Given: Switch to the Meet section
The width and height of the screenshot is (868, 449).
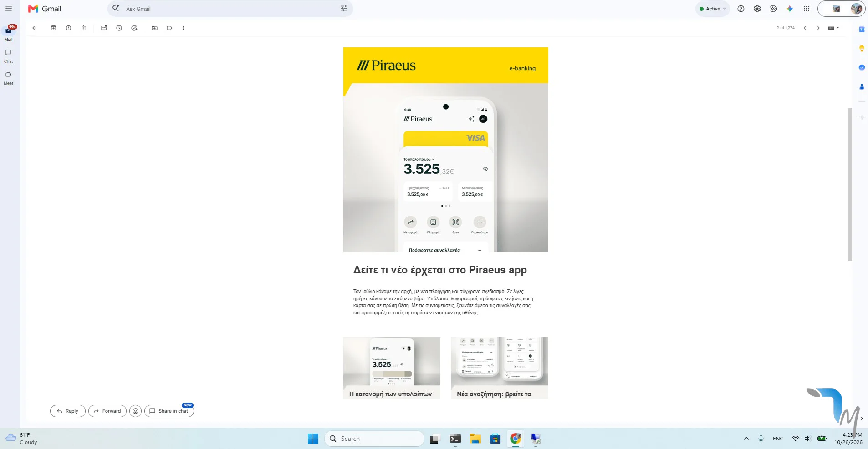Looking at the screenshot, I should tap(8, 78).
